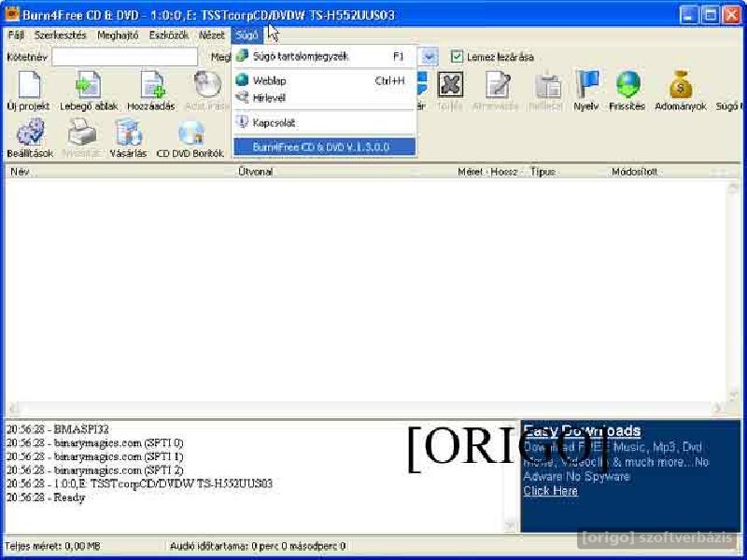Image resolution: width=747 pixels, height=560 pixels.
Task: Minimize the Burn4Free window
Action: (688, 15)
